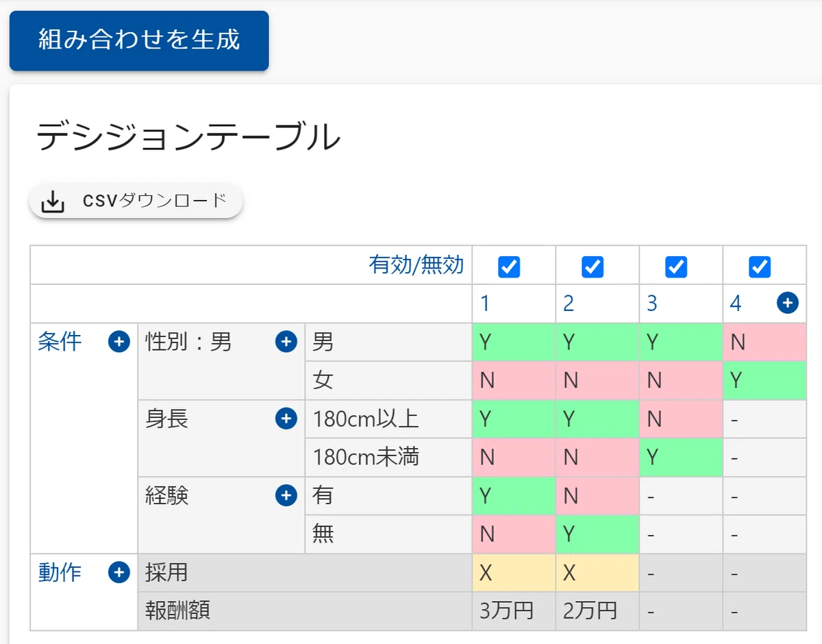This screenshot has width=822, height=644.
Task: Disable rule 3 with its checkbox
Action: [x=676, y=267]
